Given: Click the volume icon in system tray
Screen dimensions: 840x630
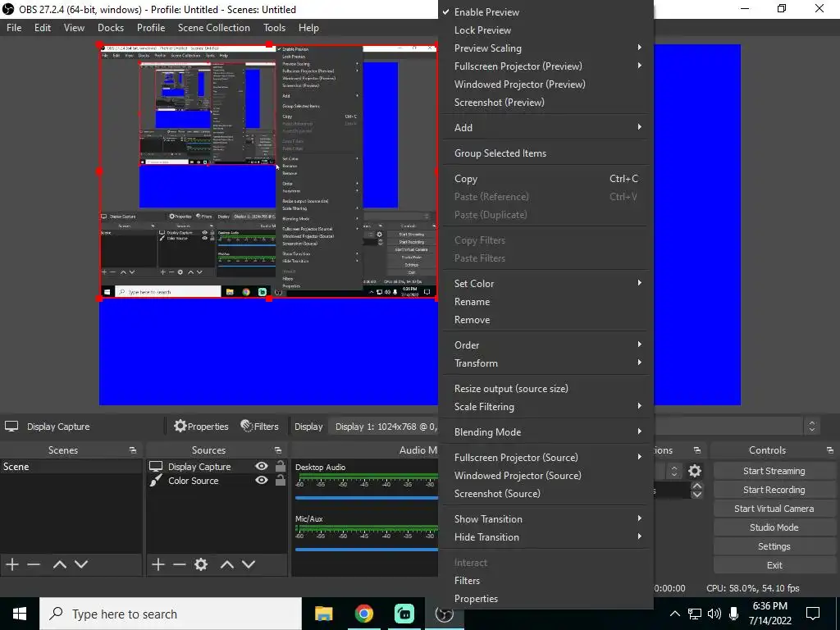Looking at the screenshot, I should 714,614.
